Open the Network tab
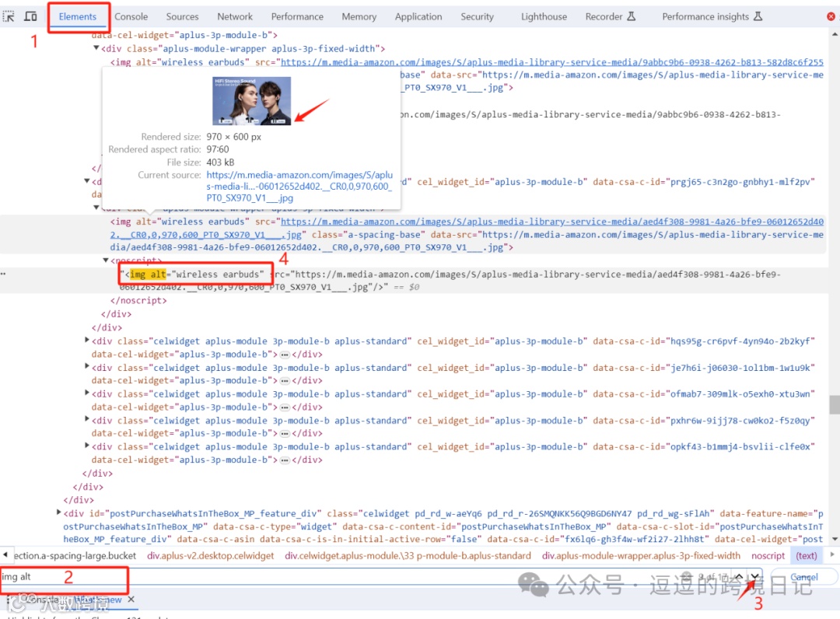Viewport: 840px width, 619px height. click(235, 16)
